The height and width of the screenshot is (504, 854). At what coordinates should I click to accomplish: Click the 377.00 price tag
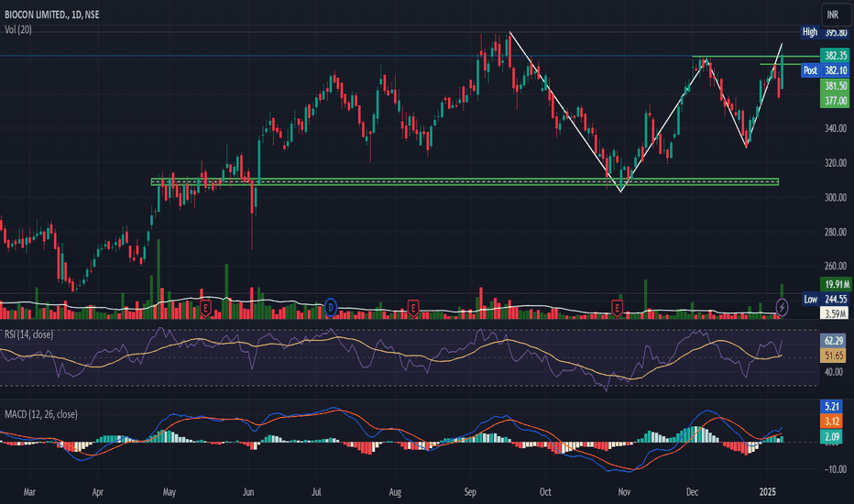(835, 100)
